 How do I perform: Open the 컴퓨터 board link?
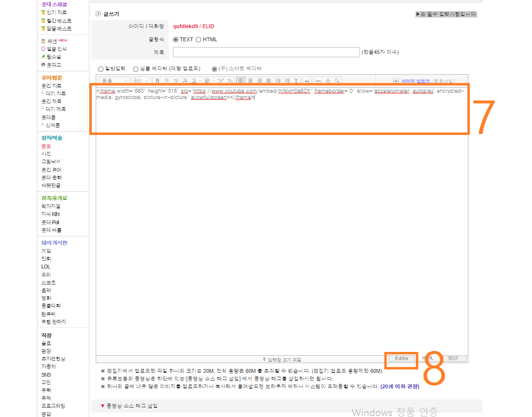tap(48, 314)
